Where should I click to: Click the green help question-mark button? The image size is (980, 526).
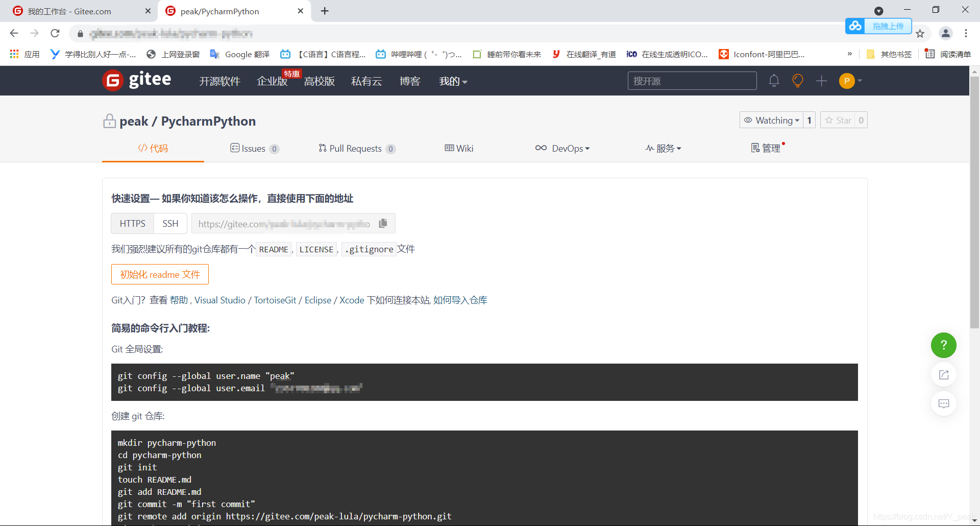(x=944, y=345)
